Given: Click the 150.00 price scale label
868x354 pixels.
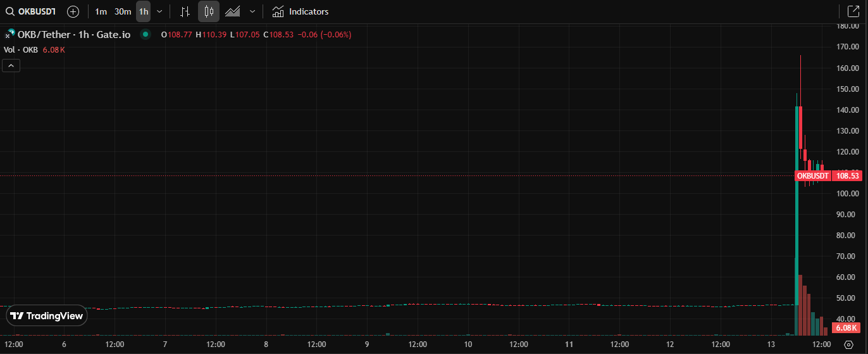Looking at the screenshot, I should pyautogui.click(x=847, y=89).
